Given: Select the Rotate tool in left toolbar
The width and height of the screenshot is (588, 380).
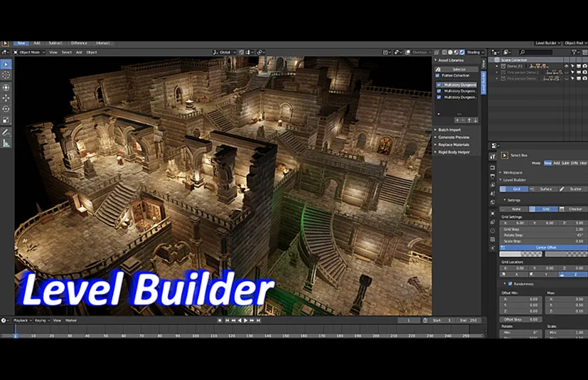Looking at the screenshot, I should (x=6, y=109).
